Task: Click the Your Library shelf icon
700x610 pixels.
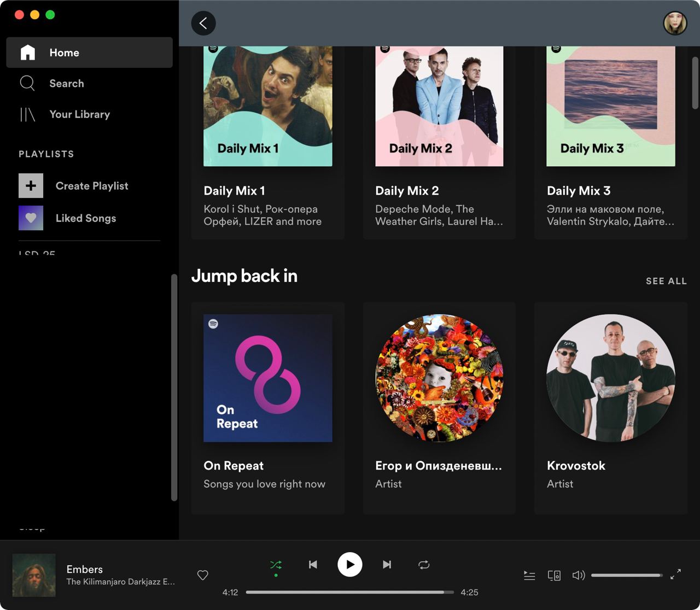Action: click(27, 114)
